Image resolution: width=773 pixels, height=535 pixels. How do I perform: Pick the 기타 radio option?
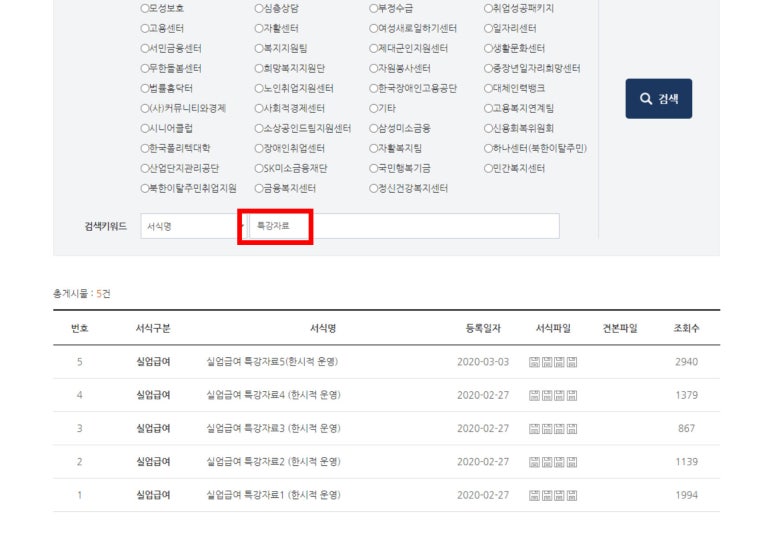point(374,108)
